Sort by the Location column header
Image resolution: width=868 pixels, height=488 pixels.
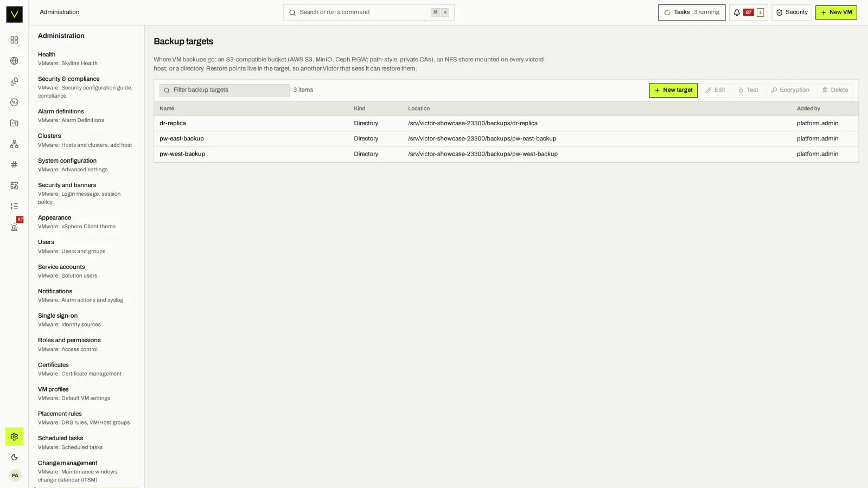click(419, 108)
